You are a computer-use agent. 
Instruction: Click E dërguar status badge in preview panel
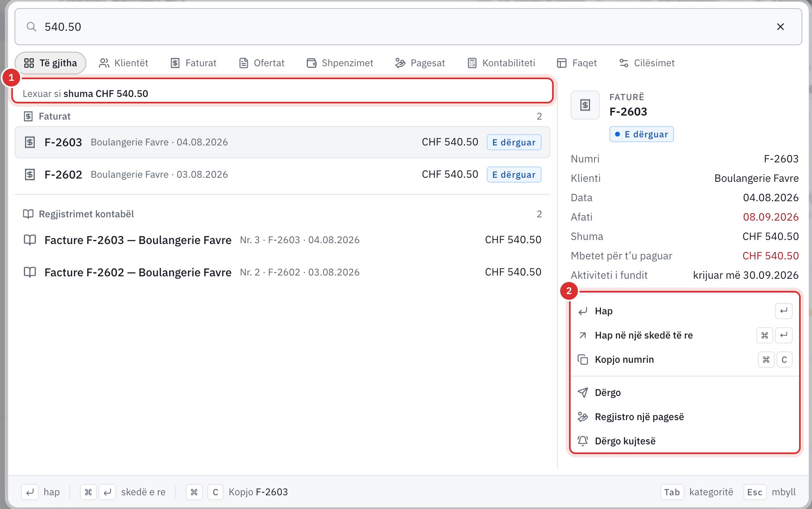pos(641,134)
